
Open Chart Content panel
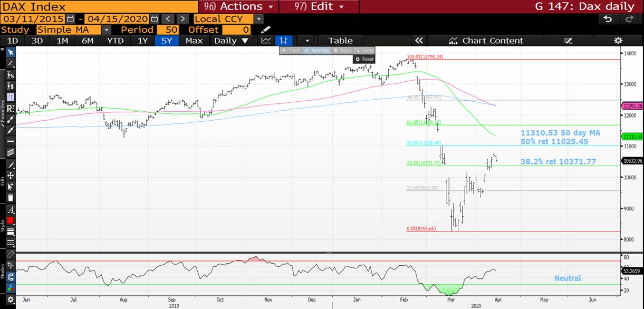[x=486, y=41]
